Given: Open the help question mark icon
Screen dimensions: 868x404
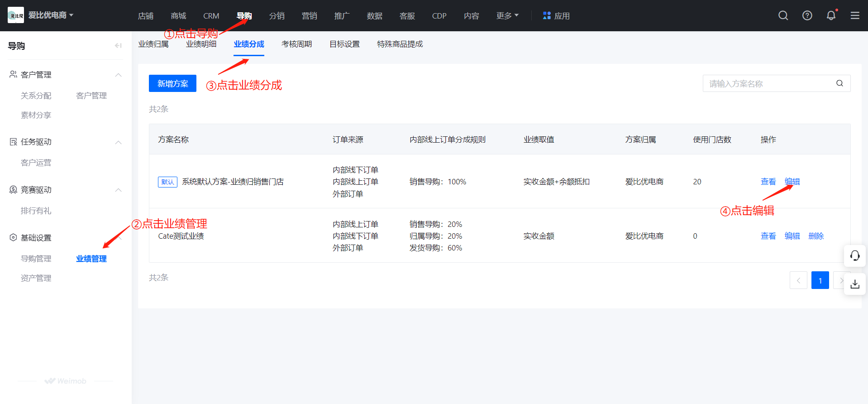Looking at the screenshot, I should click(x=807, y=15).
